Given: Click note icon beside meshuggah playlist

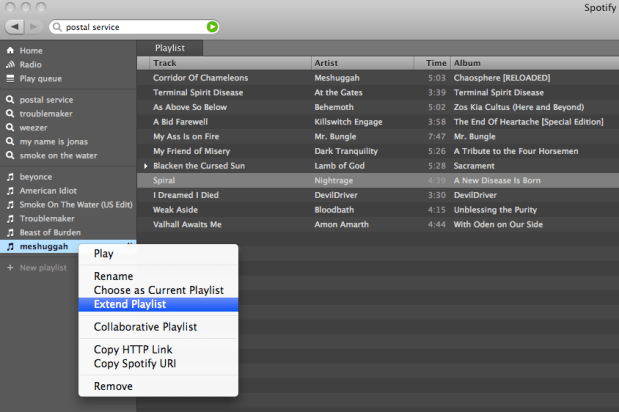Looking at the screenshot, I should [x=10, y=247].
